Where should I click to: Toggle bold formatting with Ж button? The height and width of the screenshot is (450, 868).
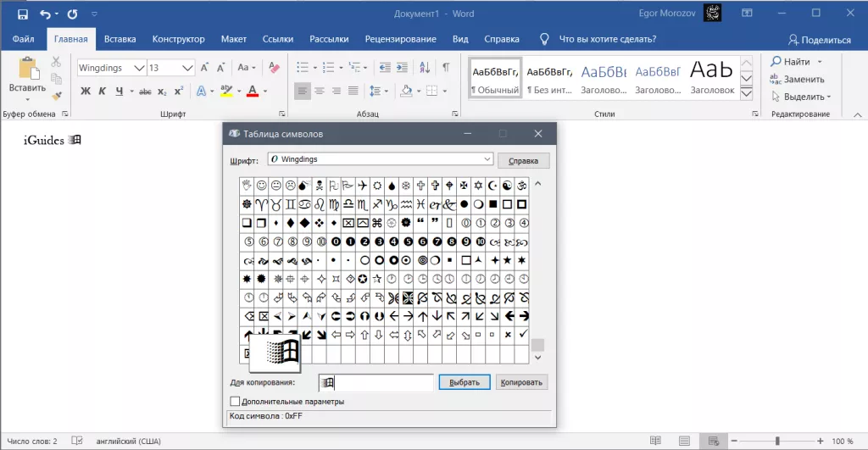pos(86,92)
